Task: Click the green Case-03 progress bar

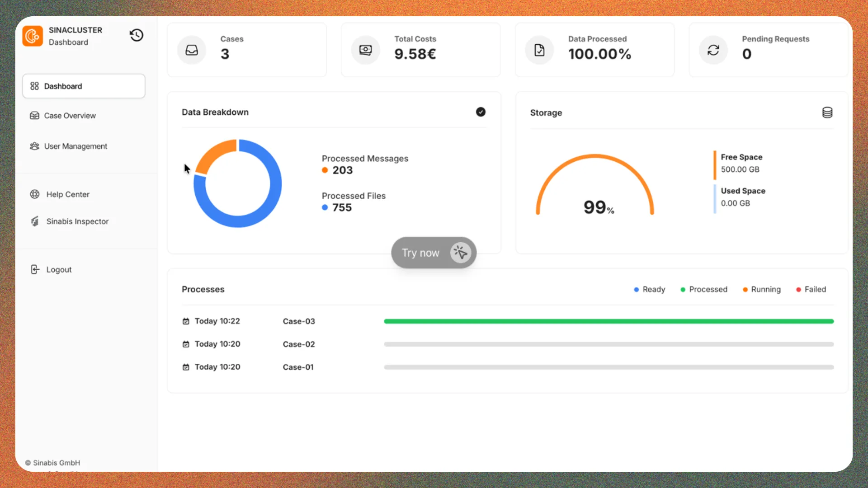Action: tap(609, 321)
